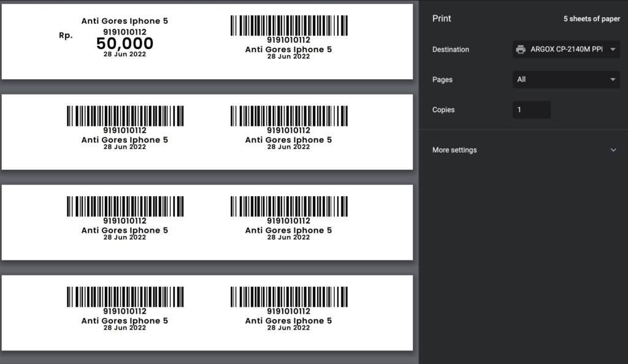This screenshot has width=628, height=364.
Task: Click the Rp. currency text on first page
Action: coord(66,36)
